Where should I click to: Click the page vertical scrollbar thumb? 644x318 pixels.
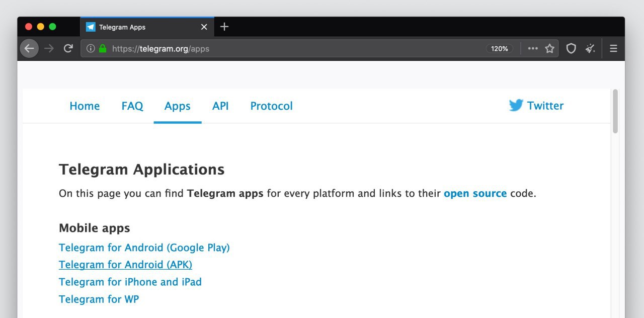tap(615, 112)
